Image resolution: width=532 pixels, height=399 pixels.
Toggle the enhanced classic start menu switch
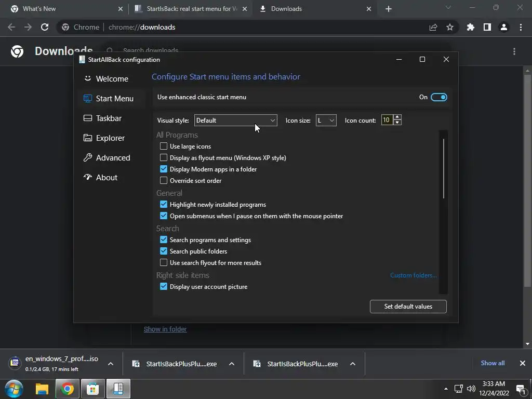438,97
